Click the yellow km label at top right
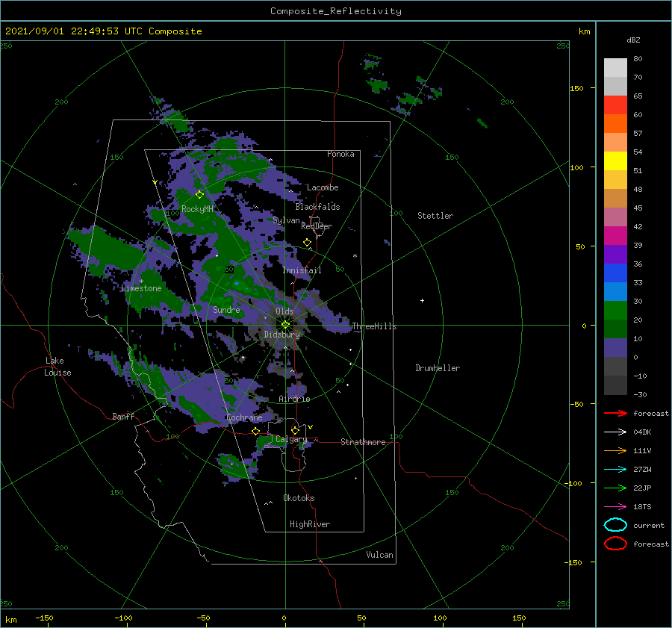672x628 pixels. pyautogui.click(x=584, y=31)
